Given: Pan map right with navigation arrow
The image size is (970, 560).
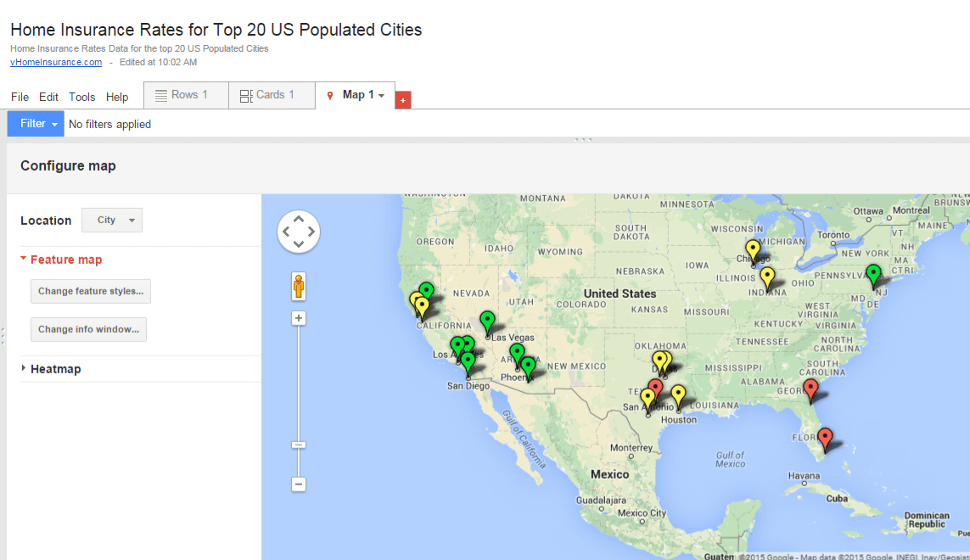Looking at the screenshot, I should (x=311, y=232).
